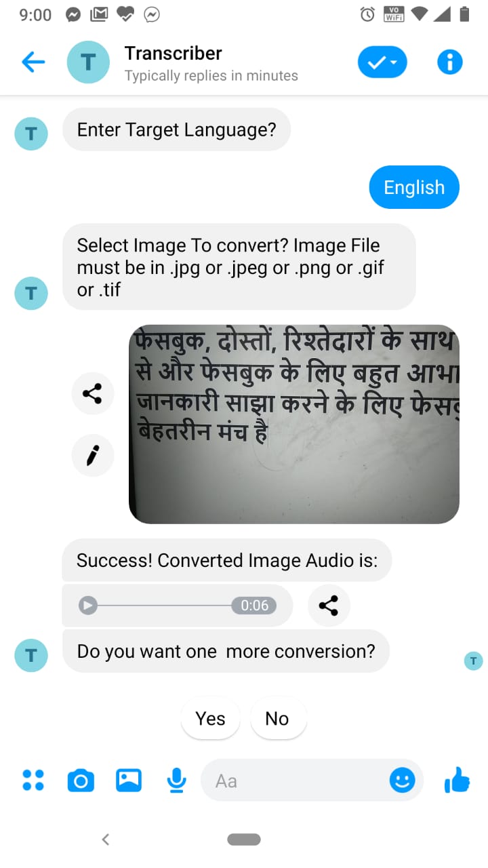Open Transcriber info icon
The image size is (488, 868).
point(449,62)
